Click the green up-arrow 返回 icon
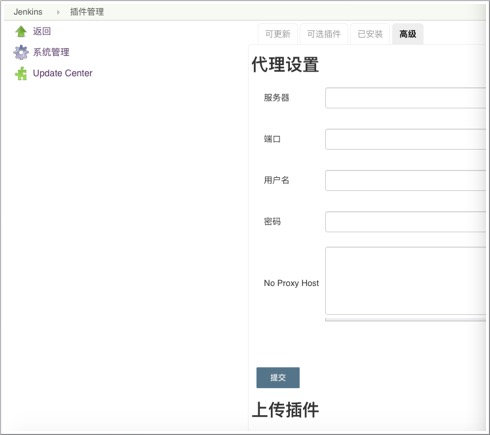Viewport: 490px width, 435px height. pos(21,32)
